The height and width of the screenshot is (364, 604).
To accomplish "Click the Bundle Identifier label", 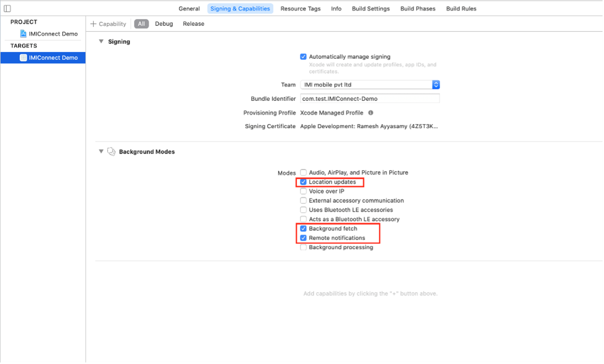I will (273, 99).
